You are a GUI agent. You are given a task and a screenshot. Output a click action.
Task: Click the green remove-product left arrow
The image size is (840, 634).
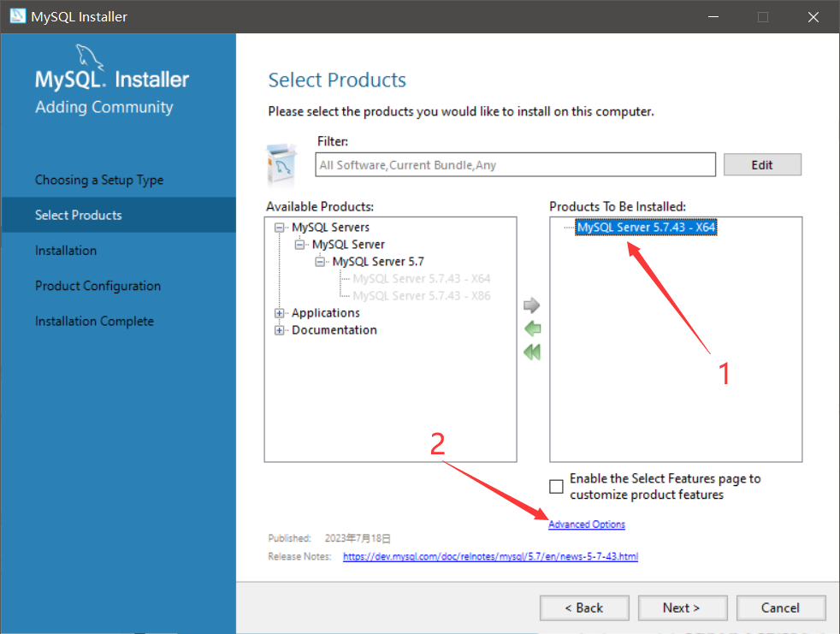click(532, 329)
